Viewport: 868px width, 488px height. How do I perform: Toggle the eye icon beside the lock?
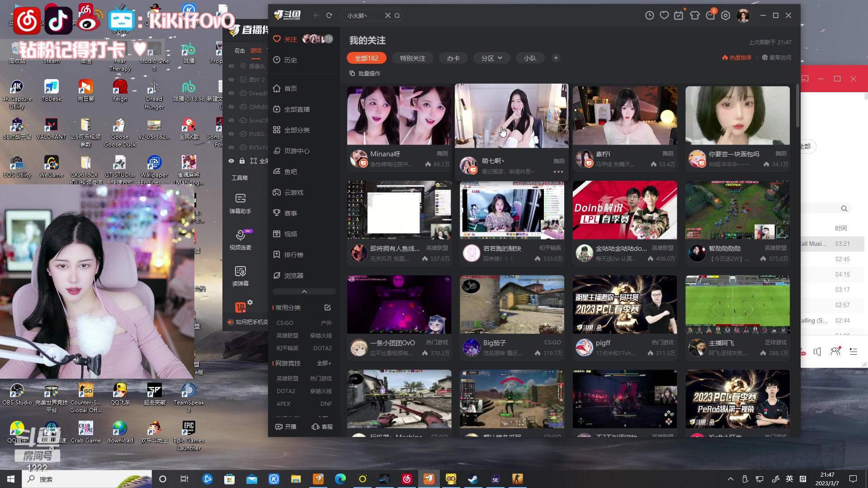tap(231, 161)
